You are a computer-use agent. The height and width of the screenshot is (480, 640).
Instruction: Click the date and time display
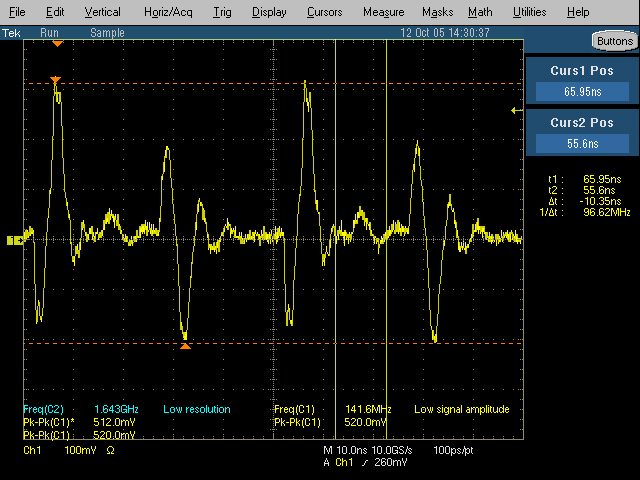(x=444, y=33)
